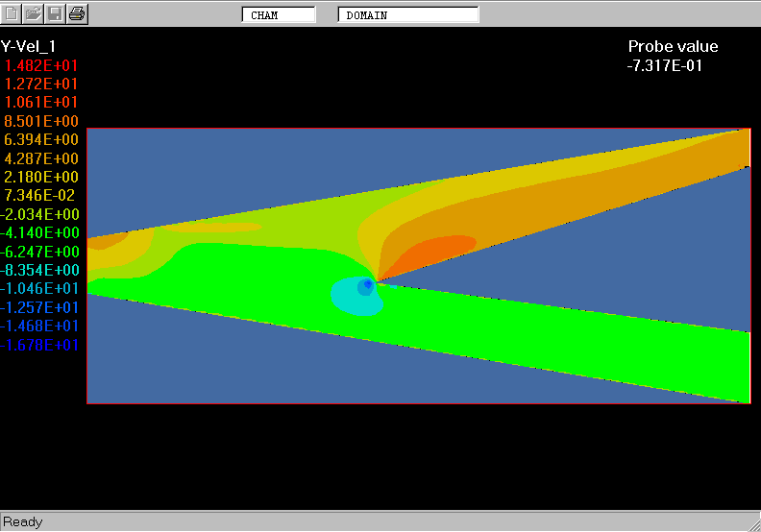
Task: Select the 1.482E+01 maximum legend value
Action: point(41,65)
